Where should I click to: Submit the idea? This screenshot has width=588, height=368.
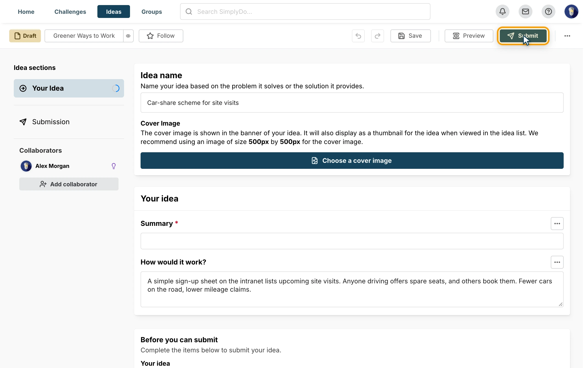tap(523, 36)
